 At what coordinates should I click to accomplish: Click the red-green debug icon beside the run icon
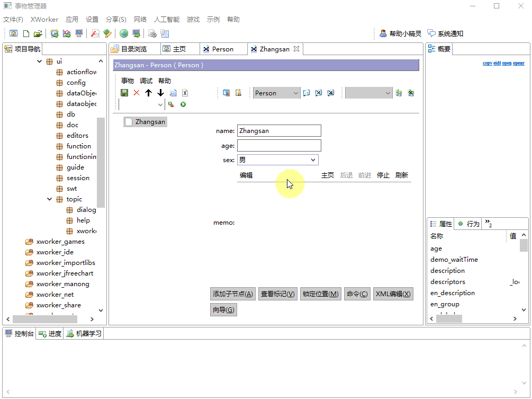tap(171, 104)
